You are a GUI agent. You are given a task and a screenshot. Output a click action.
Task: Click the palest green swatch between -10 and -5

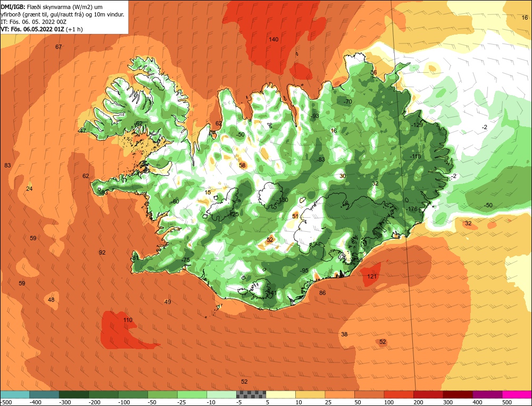pyautogui.click(x=221, y=394)
